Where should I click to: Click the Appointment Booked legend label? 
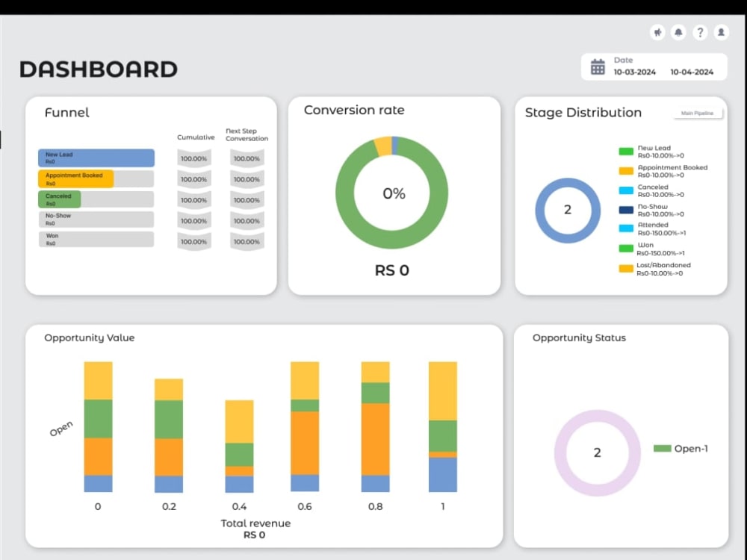[673, 167]
